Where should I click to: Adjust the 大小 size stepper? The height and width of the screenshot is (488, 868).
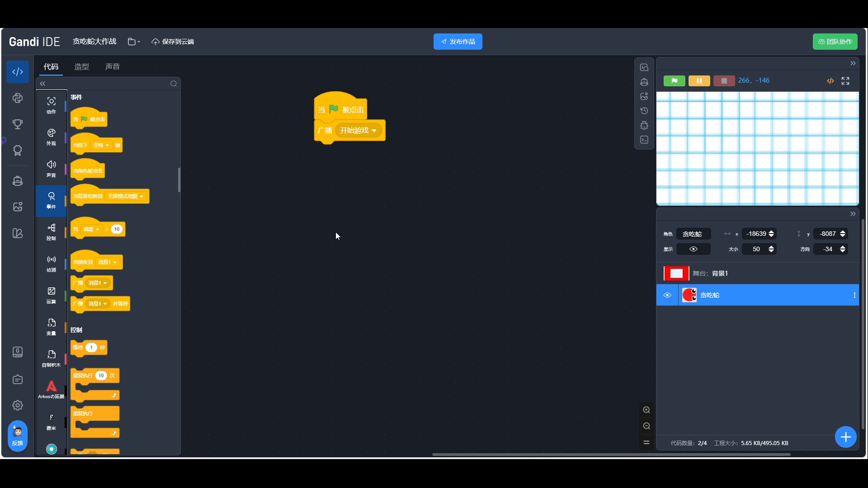point(771,249)
